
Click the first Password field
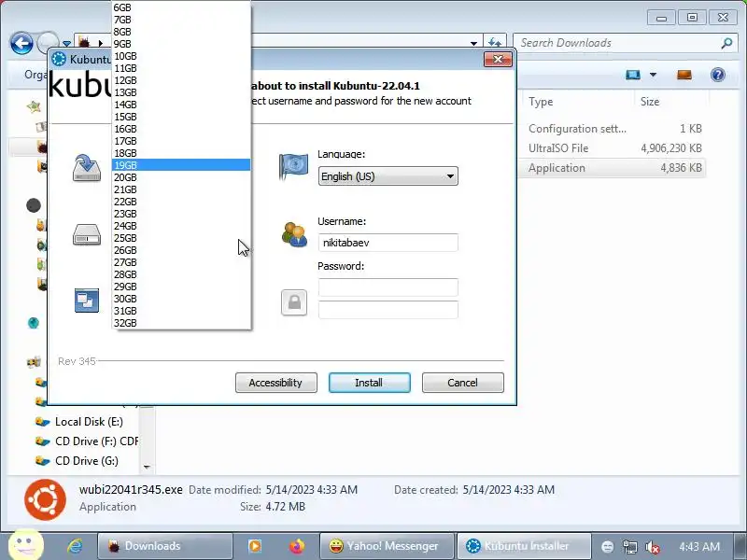pyautogui.click(x=388, y=287)
